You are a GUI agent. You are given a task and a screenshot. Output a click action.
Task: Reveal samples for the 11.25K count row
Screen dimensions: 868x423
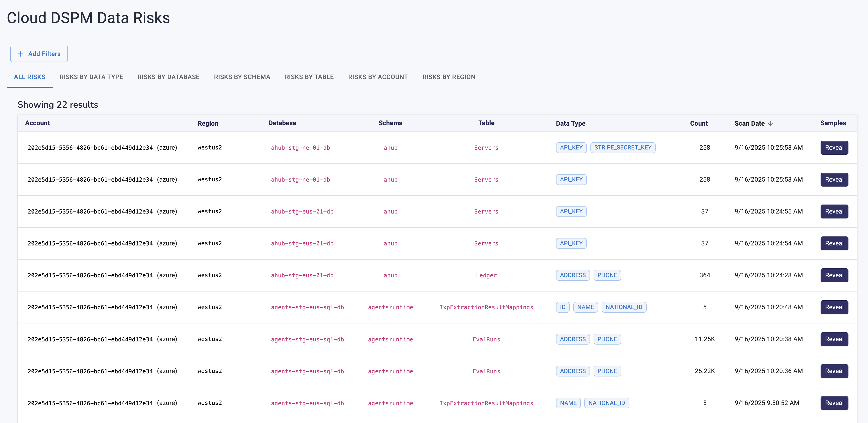click(834, 339)
